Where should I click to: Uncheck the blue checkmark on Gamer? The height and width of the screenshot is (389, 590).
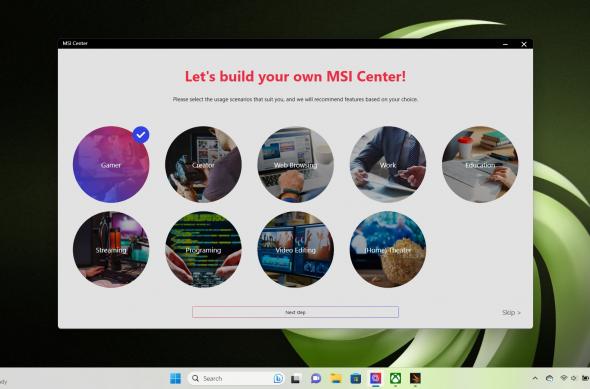(x=141, y=135)
